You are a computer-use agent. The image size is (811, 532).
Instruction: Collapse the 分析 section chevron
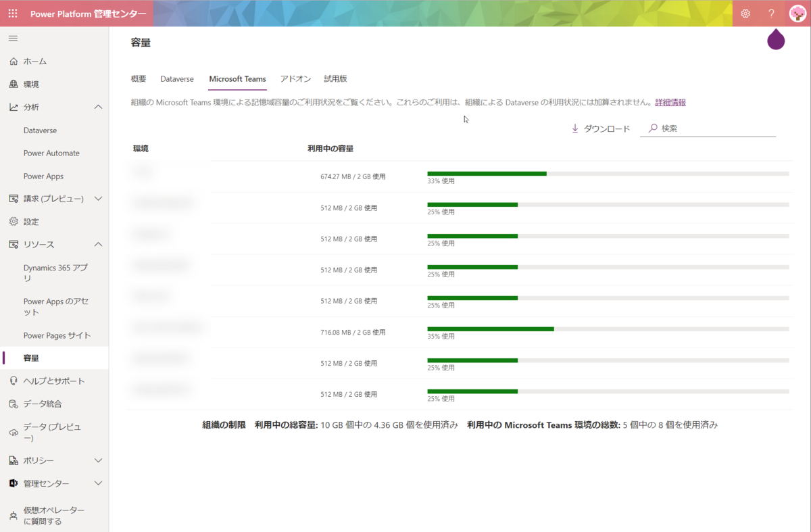coord(98,107)
